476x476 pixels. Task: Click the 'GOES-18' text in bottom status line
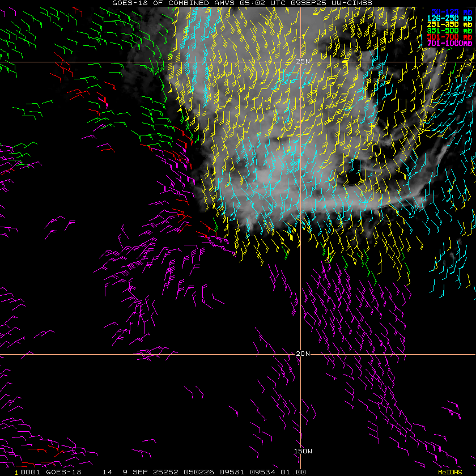point(63,472)
